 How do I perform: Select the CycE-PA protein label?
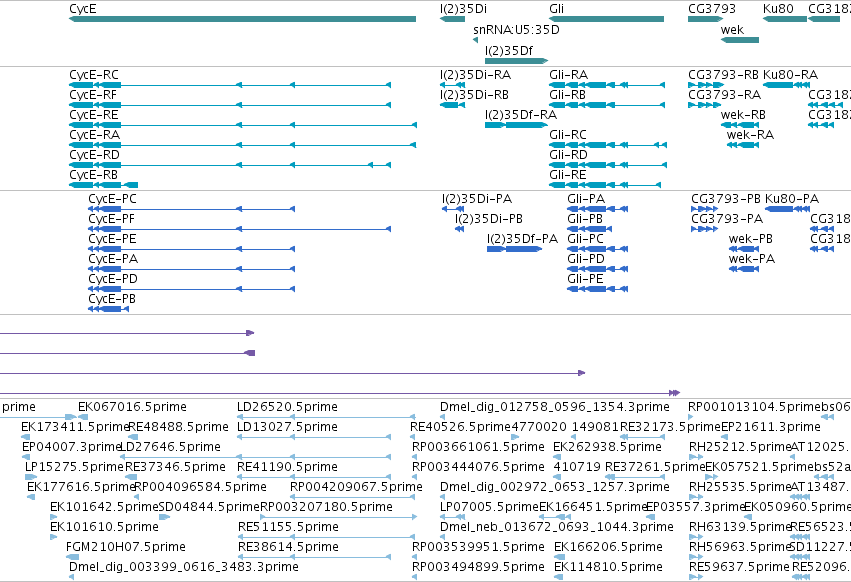point(113,260)
